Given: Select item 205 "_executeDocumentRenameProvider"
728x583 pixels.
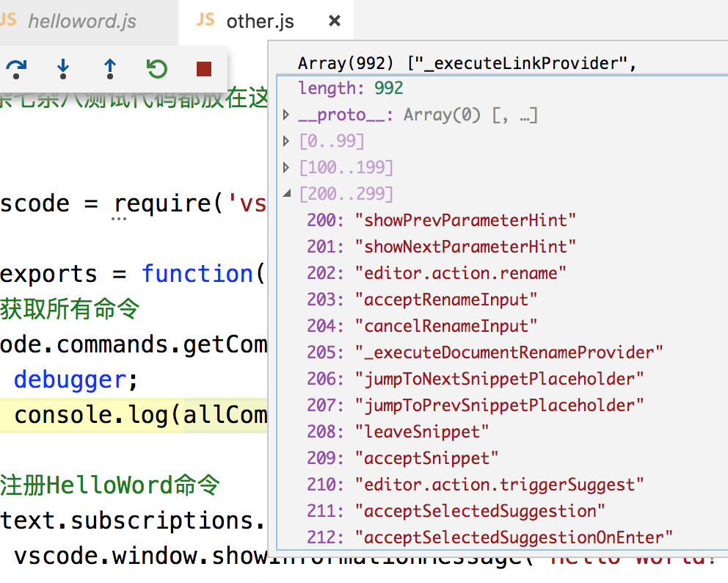Looking at the screenshot, I should [484, 352].
